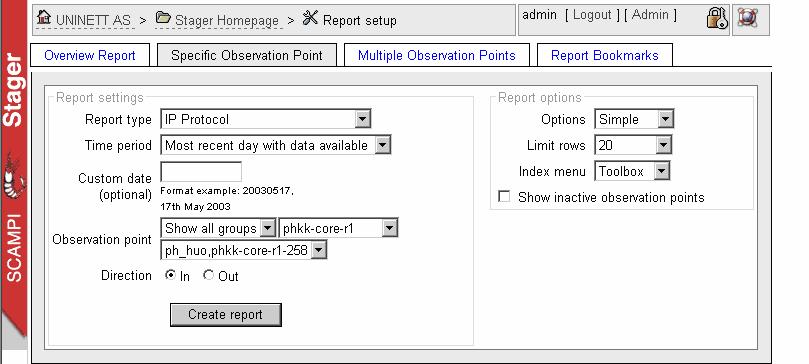Switch to the Overview Report tab
Image resolution: width=809 pixels, height=364 pixels.
coord(90,56)
